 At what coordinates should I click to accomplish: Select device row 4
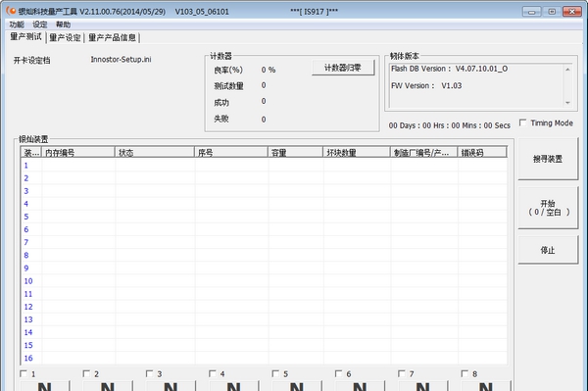265,204
